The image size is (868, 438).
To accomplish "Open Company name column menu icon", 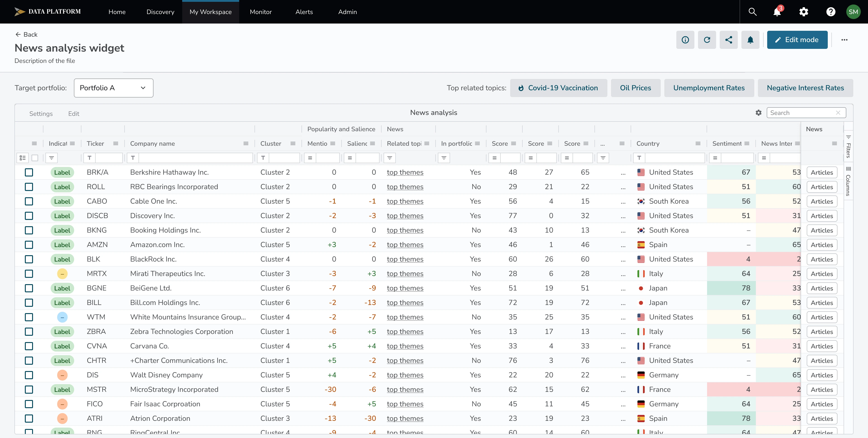I will [246, 143].
